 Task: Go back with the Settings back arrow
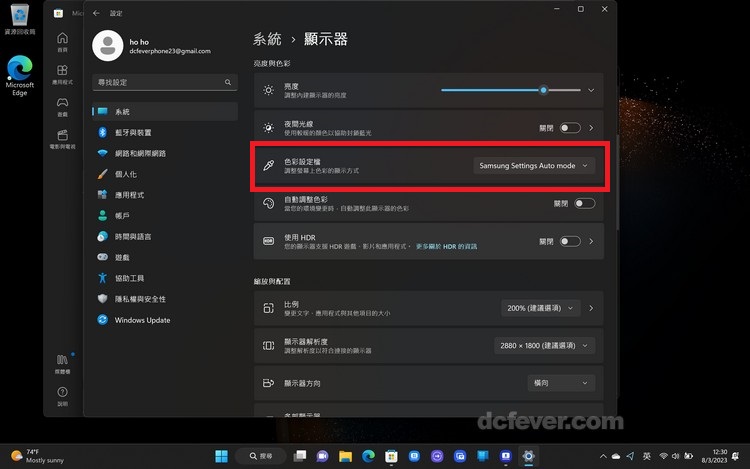[x=96, y=13]
